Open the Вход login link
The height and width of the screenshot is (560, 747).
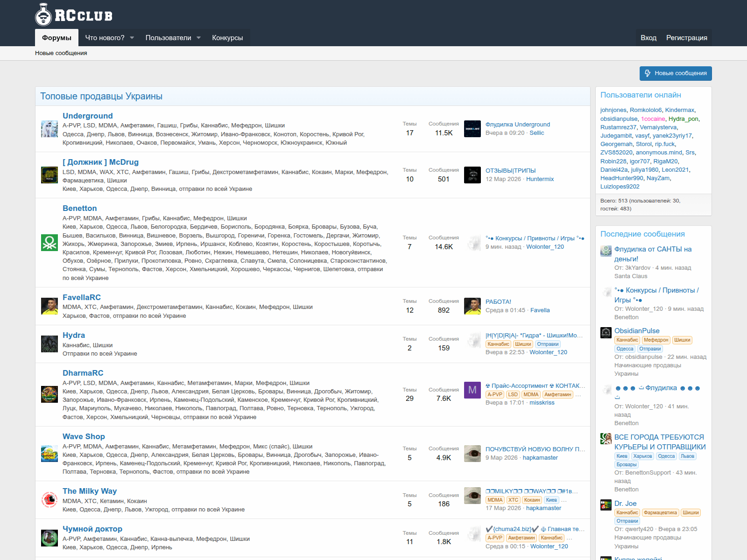pyautogui.click(x=649, y=38)
